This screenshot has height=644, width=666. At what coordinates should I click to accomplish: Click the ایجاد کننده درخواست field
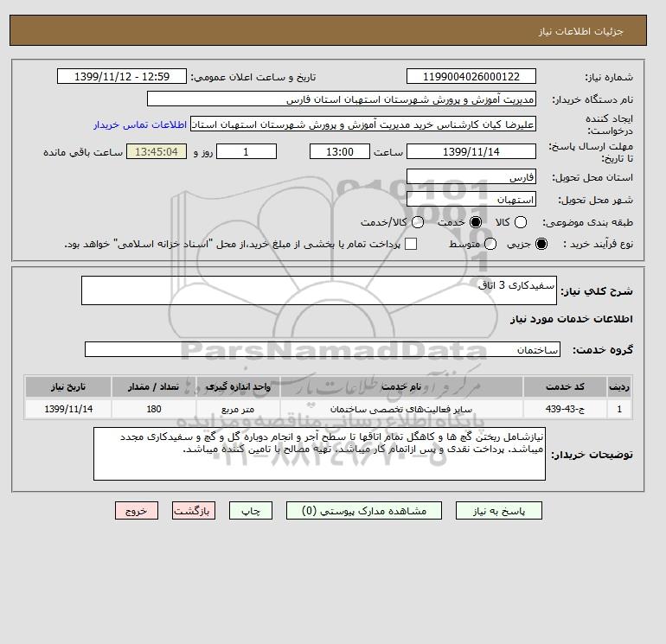pyautogui.click(x=363, y=124)
